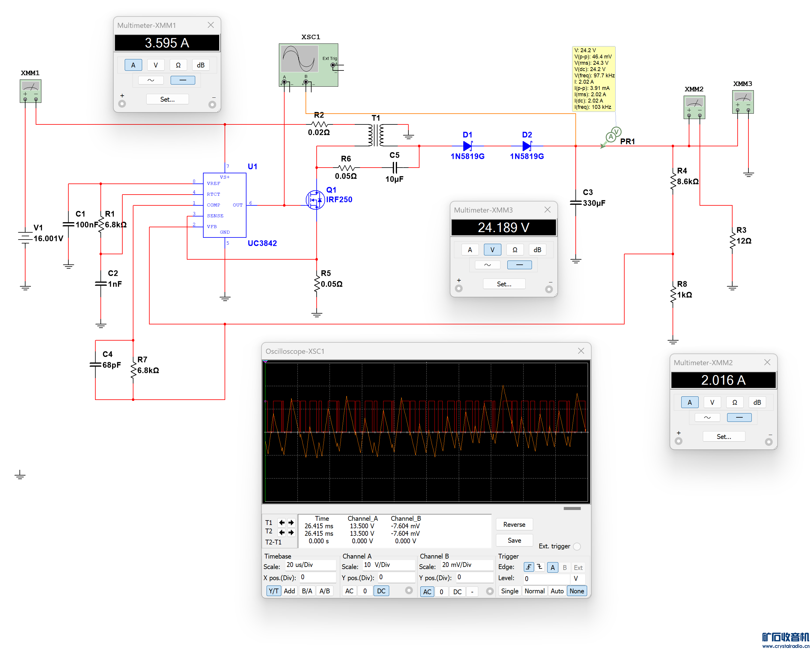Click Set... in Multimeter-XMM1
The height and width of the screenshot is (650, 812).
pos(167,100)
